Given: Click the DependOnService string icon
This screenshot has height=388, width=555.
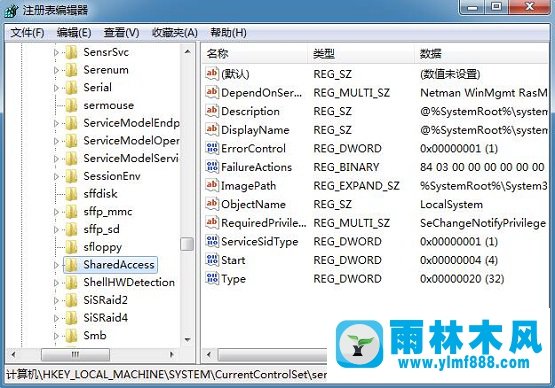Looking at the screenshot, I should coord(212,92).
